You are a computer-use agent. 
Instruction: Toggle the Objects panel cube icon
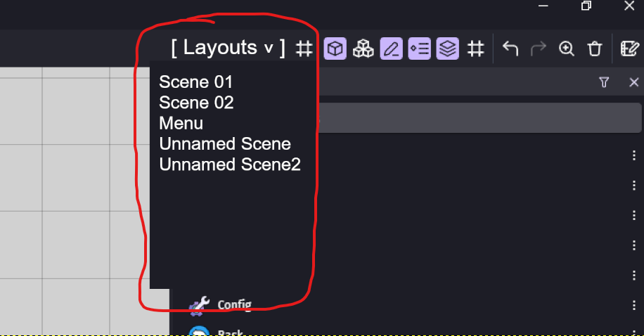(335, 49)
